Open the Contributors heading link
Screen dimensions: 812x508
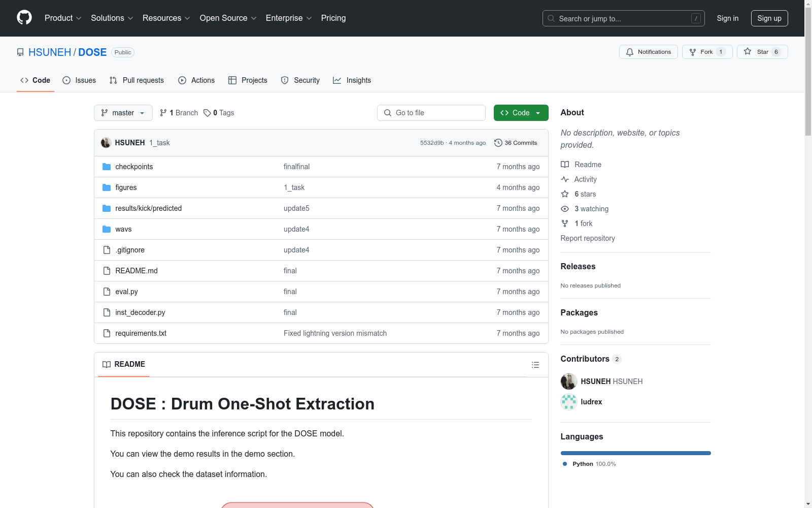pos(591,359)
